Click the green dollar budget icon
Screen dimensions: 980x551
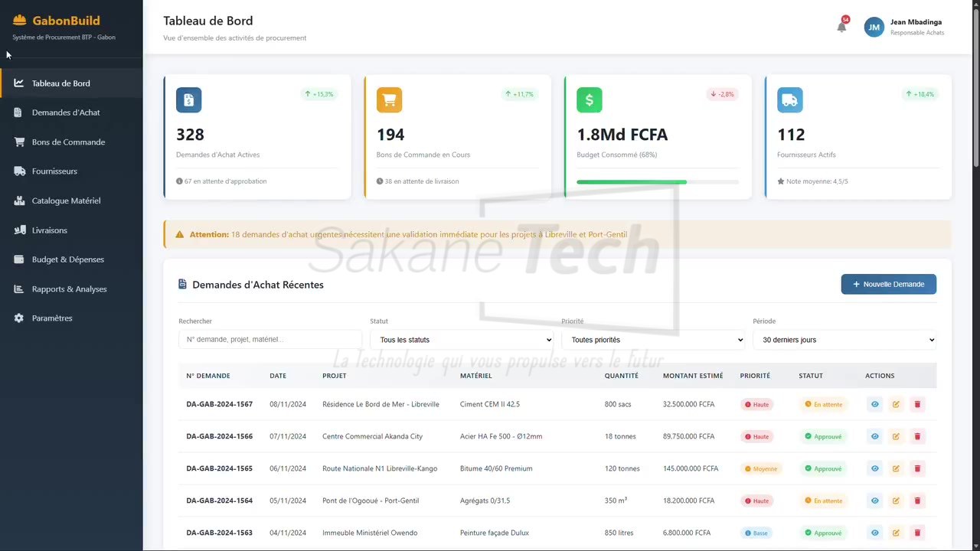590,100
